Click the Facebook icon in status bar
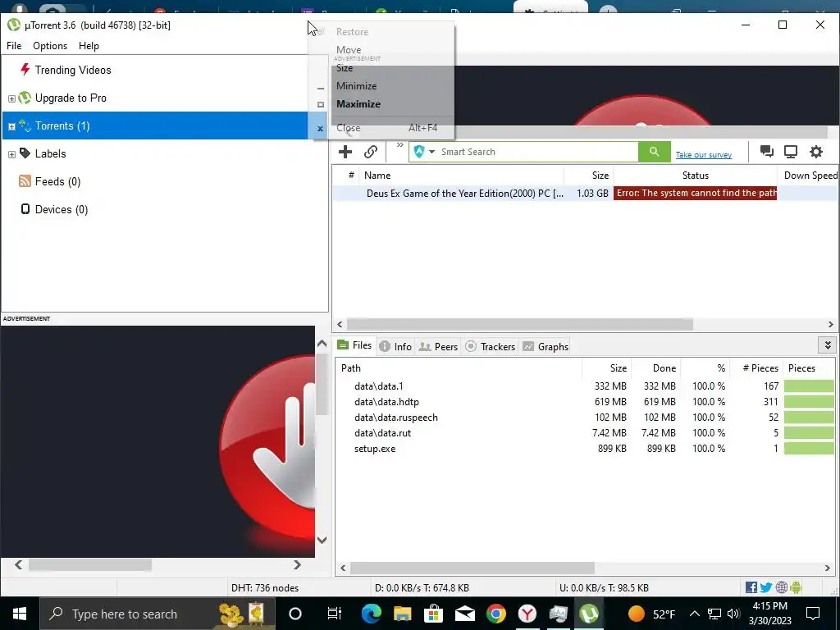This screenshot has height=630, width=840. coord(751,587)
